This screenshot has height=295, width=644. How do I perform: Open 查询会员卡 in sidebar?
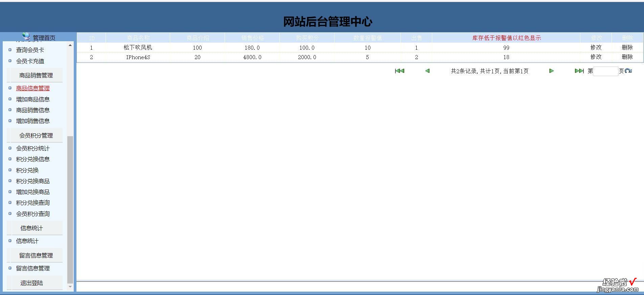coord(30,50)
